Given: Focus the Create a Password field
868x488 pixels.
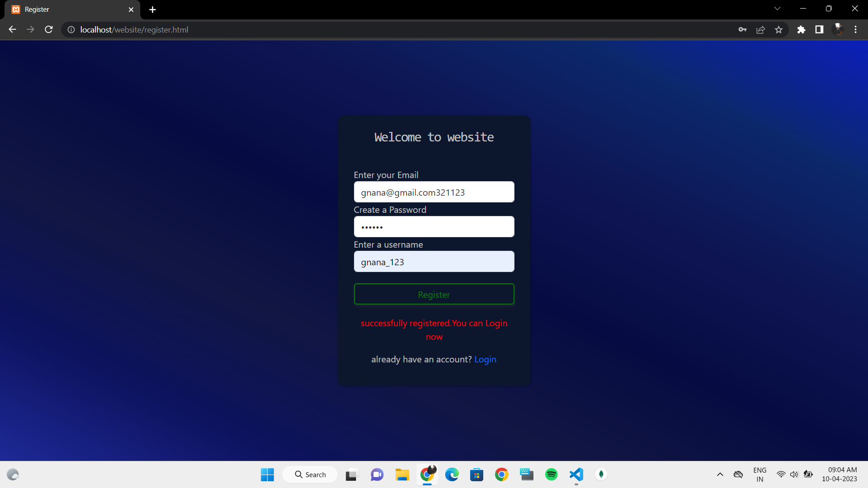Looking at the screenshot, I should (434, 227).
